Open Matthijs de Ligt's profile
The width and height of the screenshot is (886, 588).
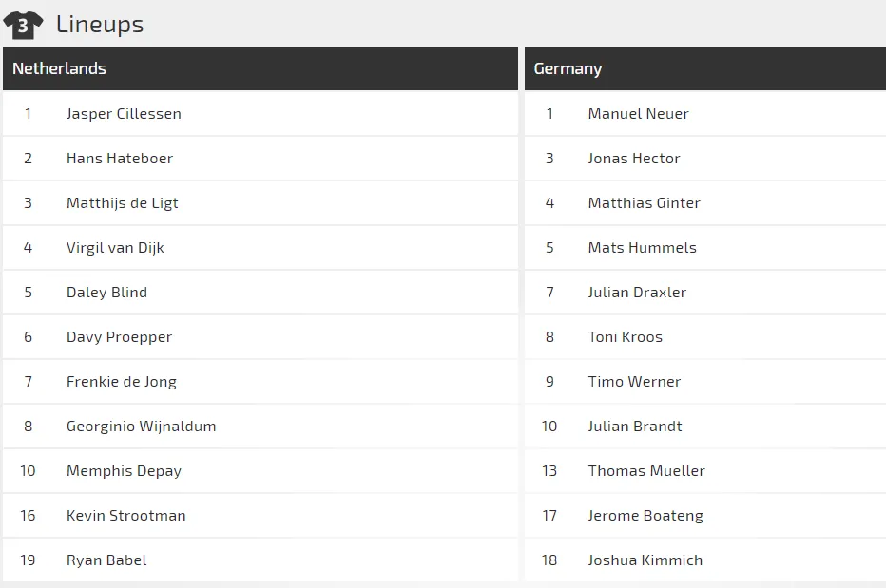[x=123, y=203]
